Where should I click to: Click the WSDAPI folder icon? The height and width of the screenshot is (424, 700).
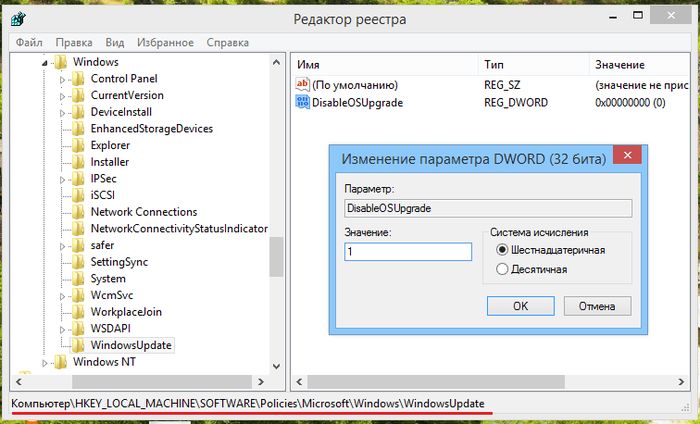(x=78, y=329)
